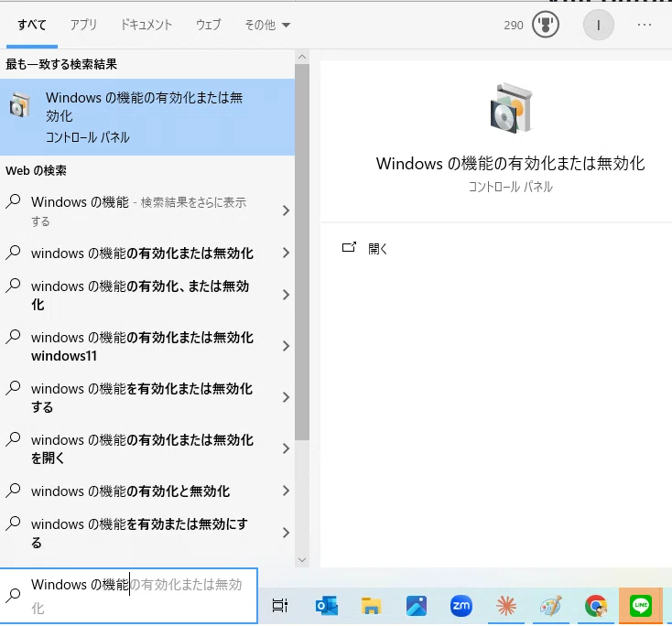
Task: Click 開く to open the control panel item
Action: (x=377, y=249)
